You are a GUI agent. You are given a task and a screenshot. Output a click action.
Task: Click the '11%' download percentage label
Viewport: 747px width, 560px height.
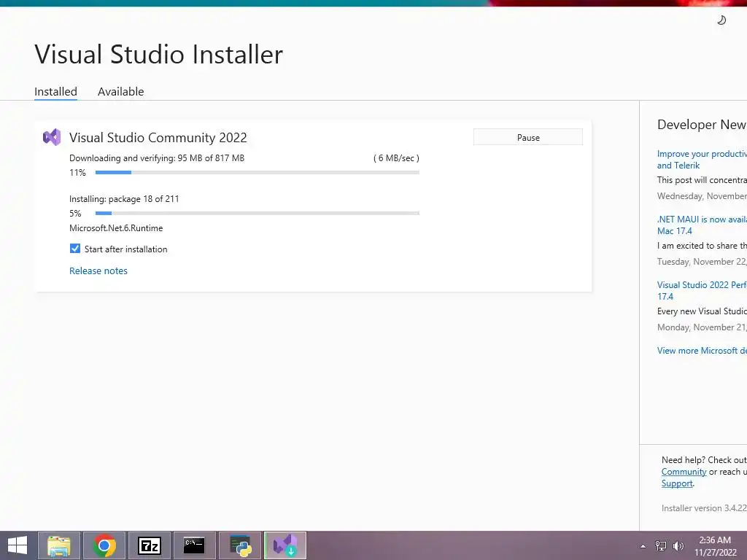click(77, 172)
